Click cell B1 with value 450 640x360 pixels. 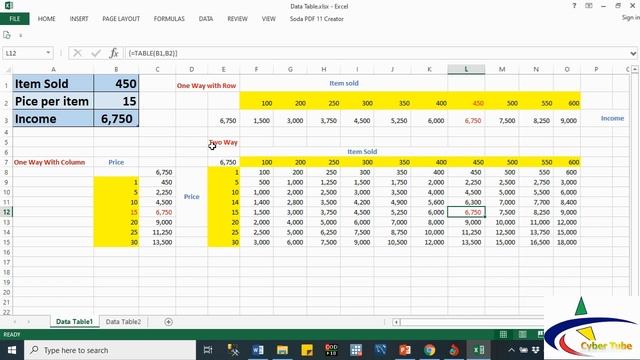(116, 84)
